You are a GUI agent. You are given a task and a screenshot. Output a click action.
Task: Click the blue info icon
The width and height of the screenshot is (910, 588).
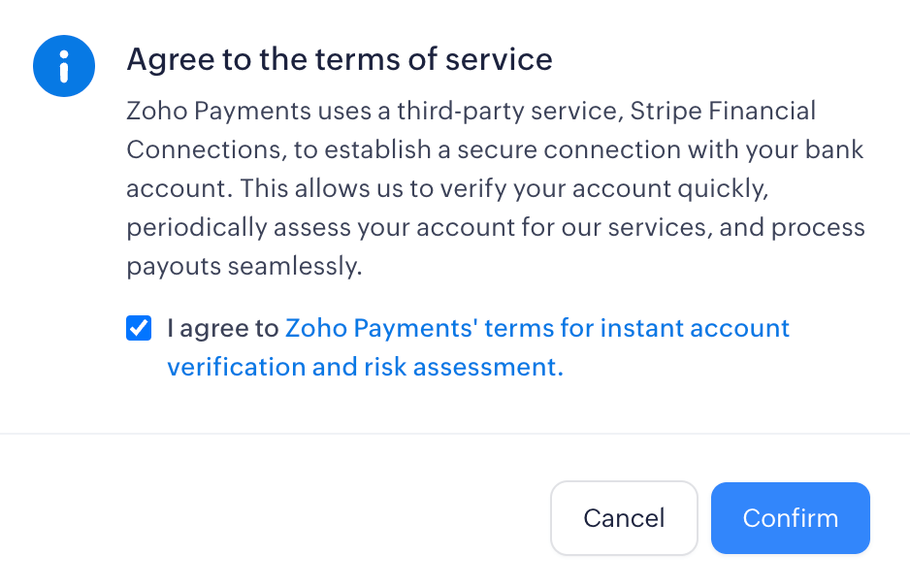point(64,67)
